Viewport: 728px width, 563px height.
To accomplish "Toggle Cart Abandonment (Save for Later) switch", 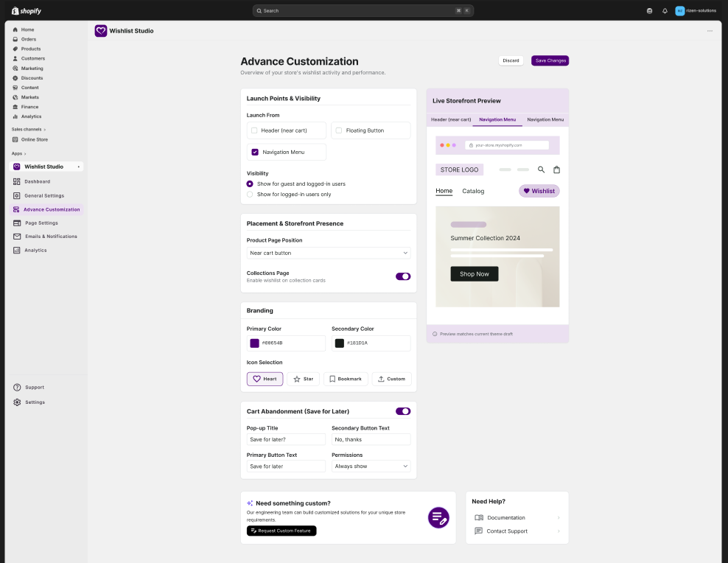I will 403,411.
